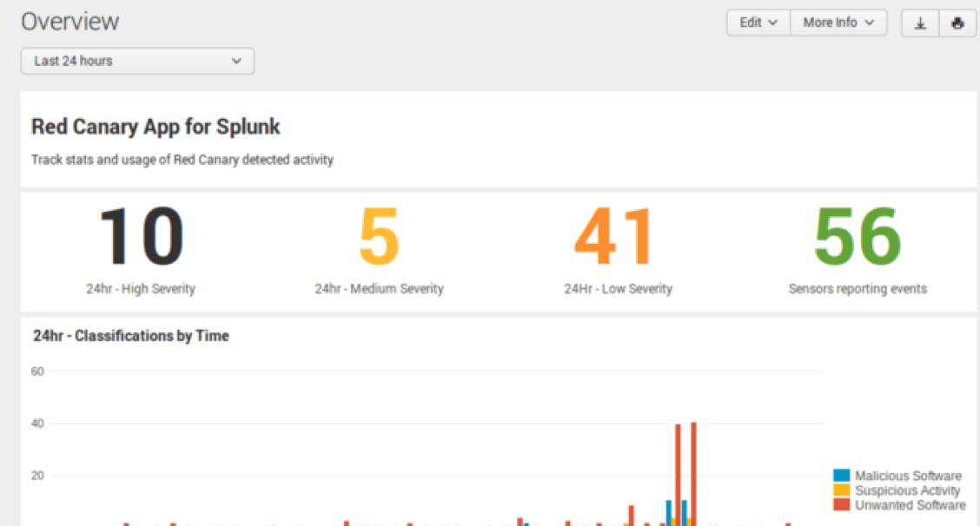The width and height of the screenshot is (980, 526).
Task: Click the 40 label on the y-axis
Action: click(37, 424)
